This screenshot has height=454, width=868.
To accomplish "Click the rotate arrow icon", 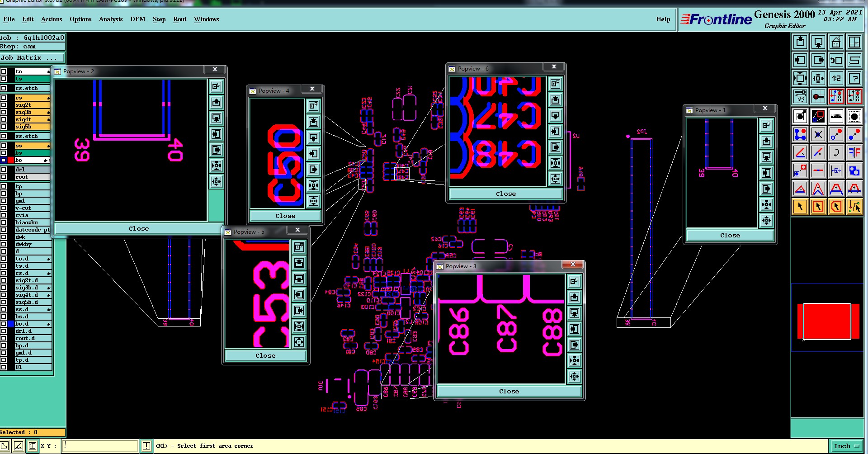I will tap(836, 152).
